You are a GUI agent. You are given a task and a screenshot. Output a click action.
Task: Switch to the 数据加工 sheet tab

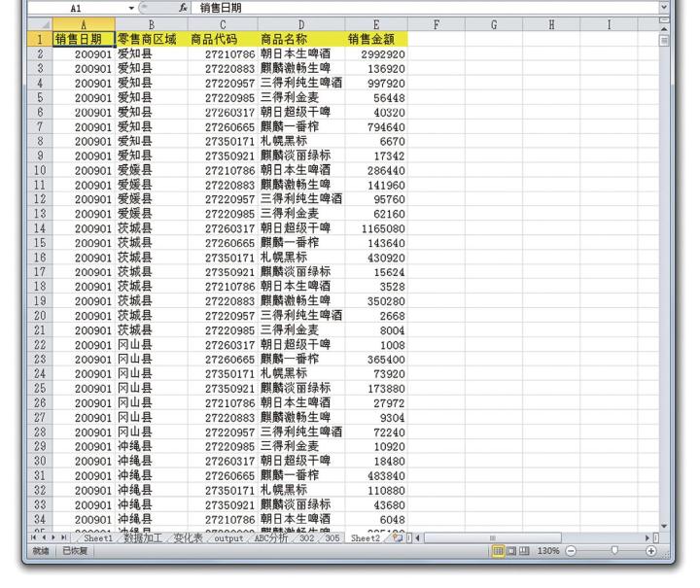[143, 538]
